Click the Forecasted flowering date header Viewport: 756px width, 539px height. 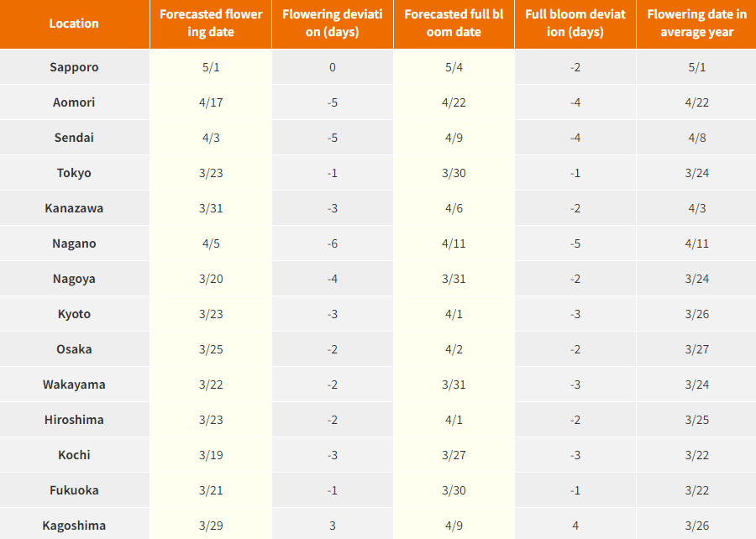click(211, 24)
